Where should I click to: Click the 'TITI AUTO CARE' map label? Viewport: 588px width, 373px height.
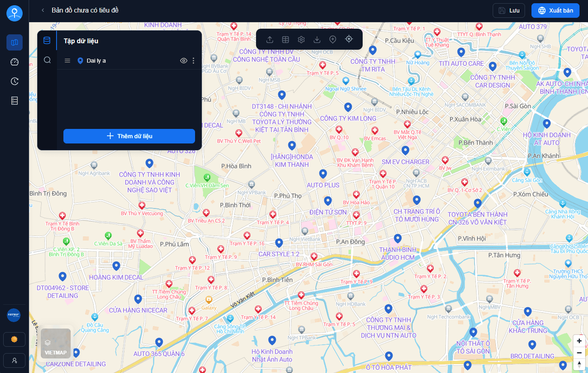pyautogui.click(x=461, y=64)
